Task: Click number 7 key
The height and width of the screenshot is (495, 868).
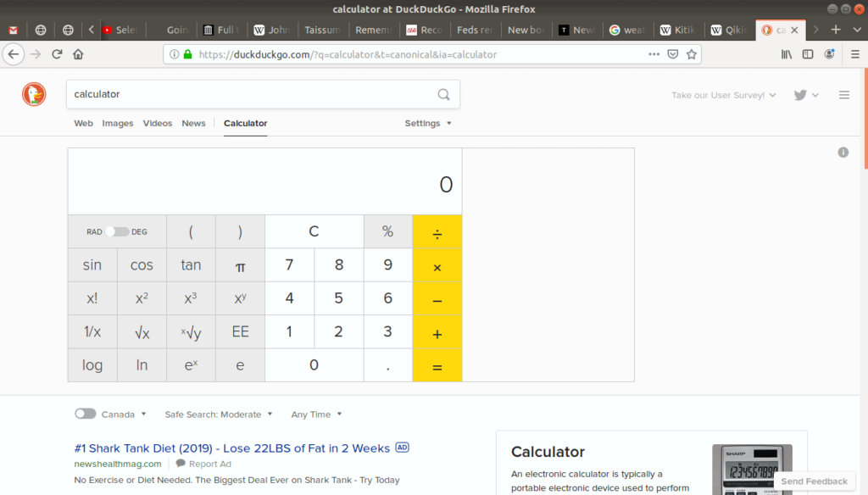Action: click(290, 265)
